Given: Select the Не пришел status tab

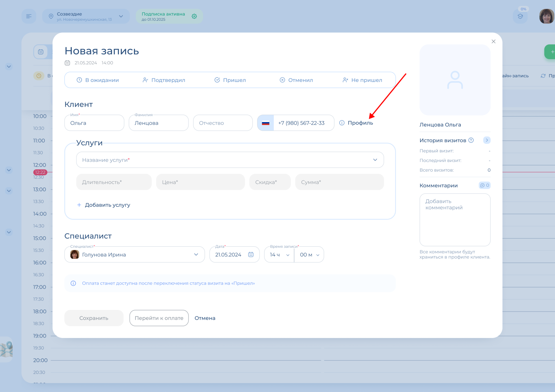Looking at the screenshot, I should pos(362,80).
